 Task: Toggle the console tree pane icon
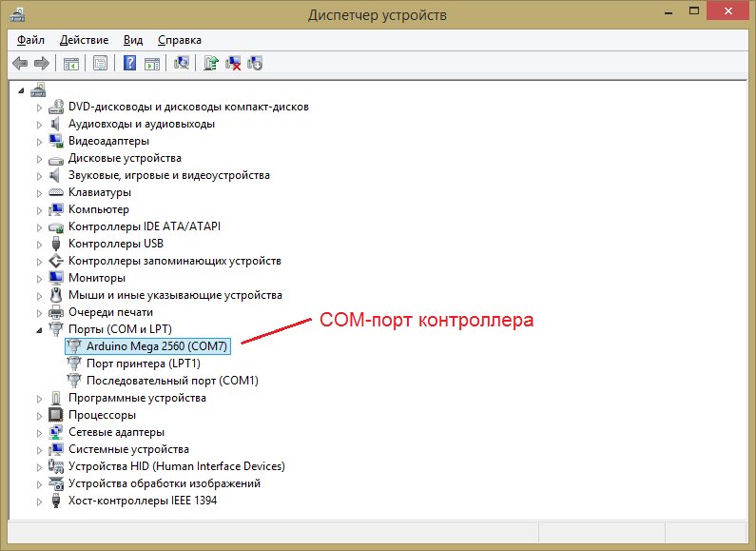71,63
